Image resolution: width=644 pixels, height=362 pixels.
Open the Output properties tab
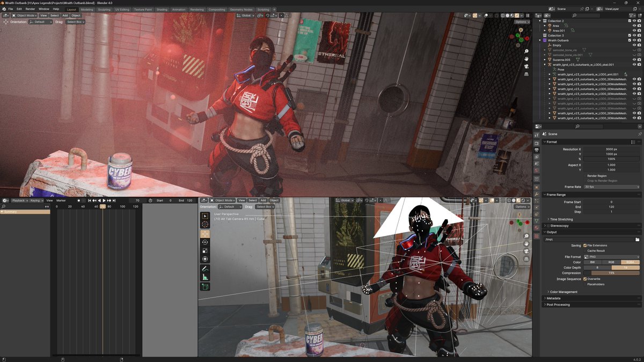click(x=537, y=151)
